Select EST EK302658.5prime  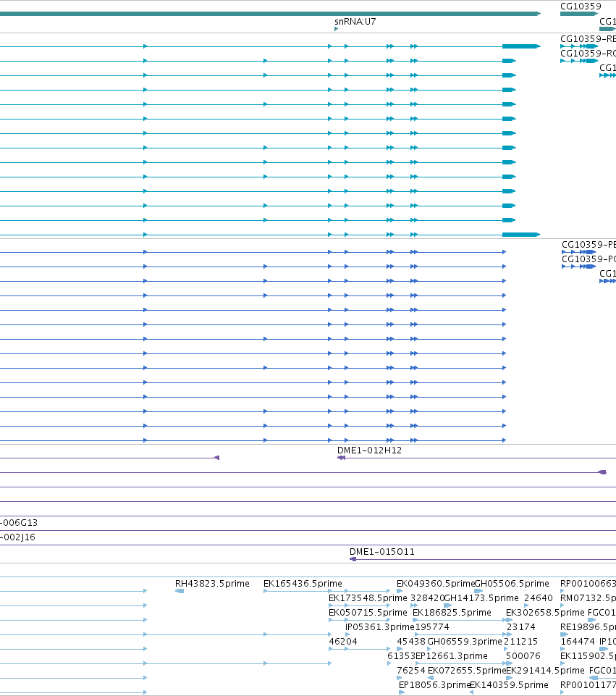tap(545, 613)
